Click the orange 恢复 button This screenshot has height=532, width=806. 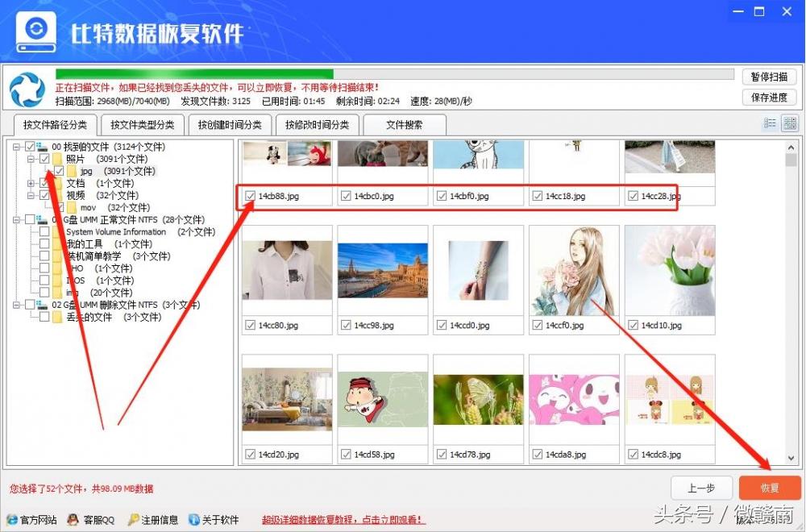(x=770, y=488)
